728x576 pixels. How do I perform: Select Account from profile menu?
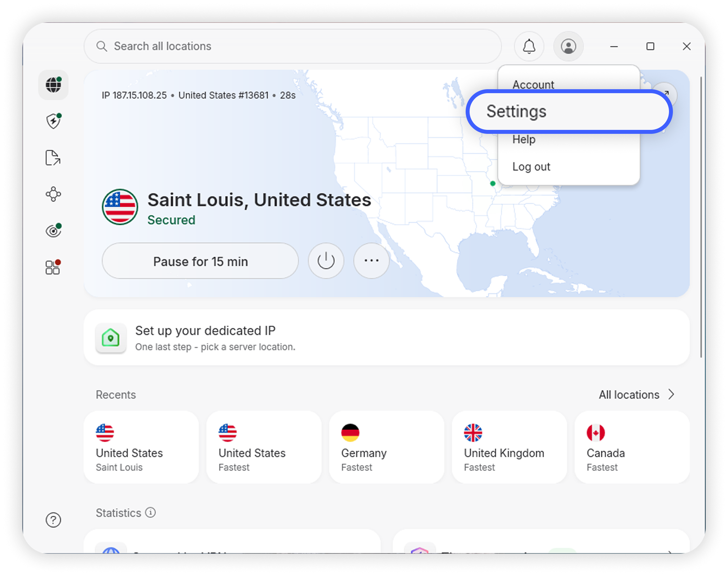(533, 84)
